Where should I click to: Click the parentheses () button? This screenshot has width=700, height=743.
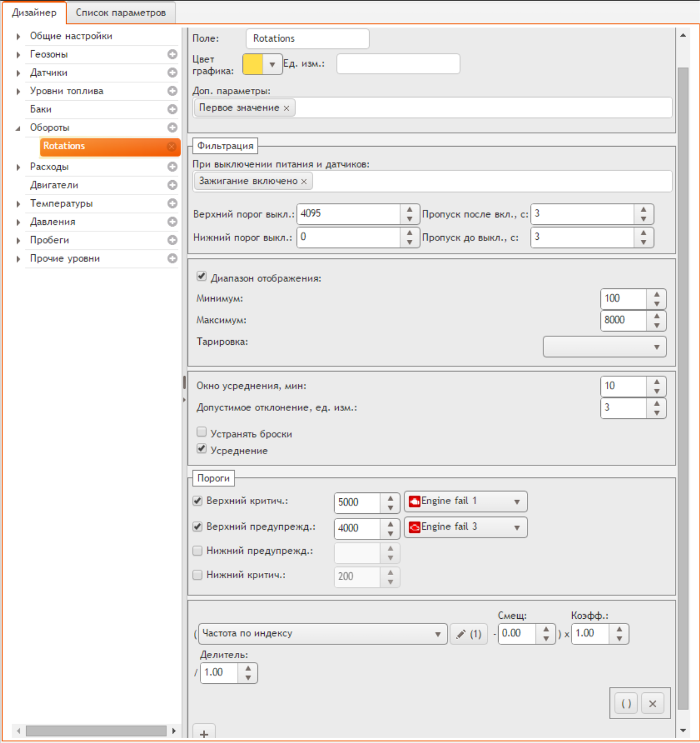626,704
